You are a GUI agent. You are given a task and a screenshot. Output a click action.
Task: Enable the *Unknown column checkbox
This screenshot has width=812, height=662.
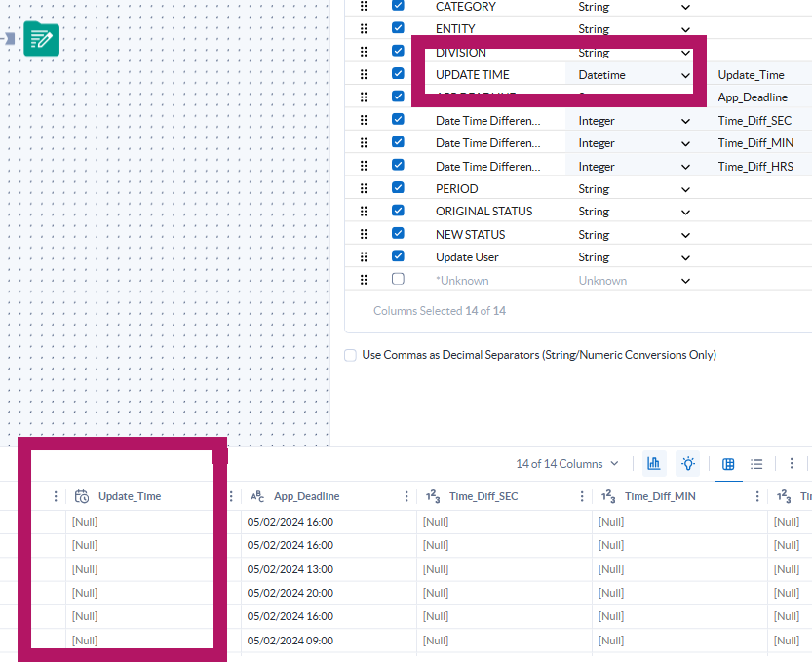point(398,279)
